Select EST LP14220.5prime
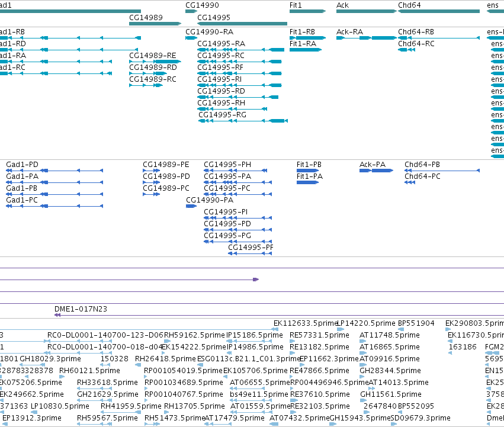 tap(366, 323)
